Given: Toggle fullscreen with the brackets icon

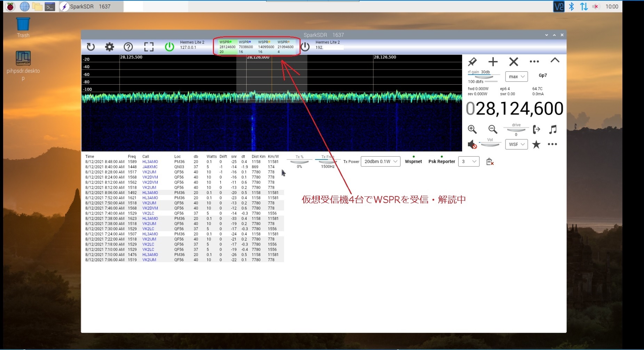Looking at the screenshot, I should click(x=149, y=47).
